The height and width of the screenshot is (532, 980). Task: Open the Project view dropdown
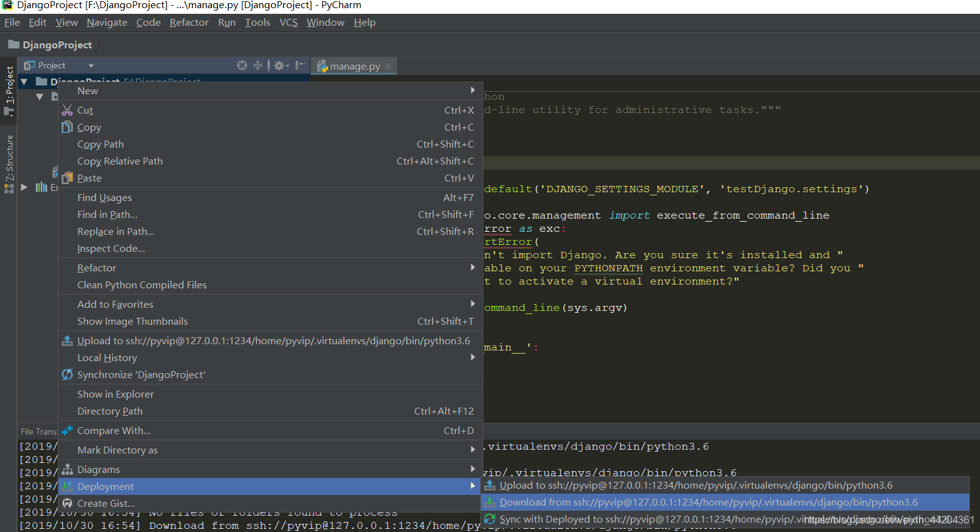(x=91, y=65)
